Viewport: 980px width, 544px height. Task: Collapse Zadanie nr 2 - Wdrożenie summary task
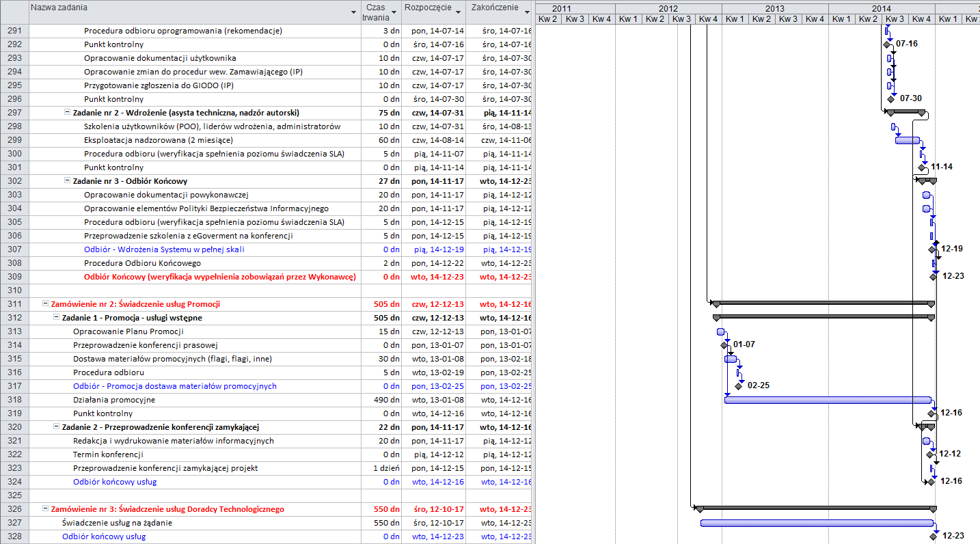pyautogui.click(x=67, y=113)
